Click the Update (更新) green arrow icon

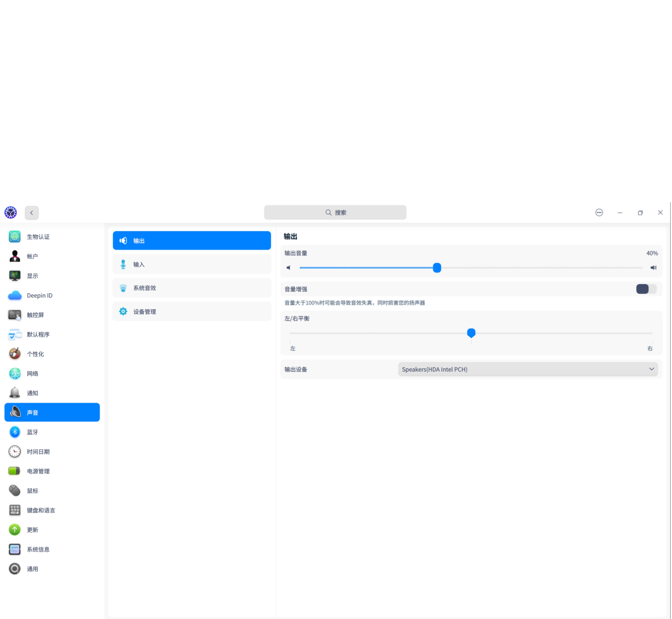point(15,529)
